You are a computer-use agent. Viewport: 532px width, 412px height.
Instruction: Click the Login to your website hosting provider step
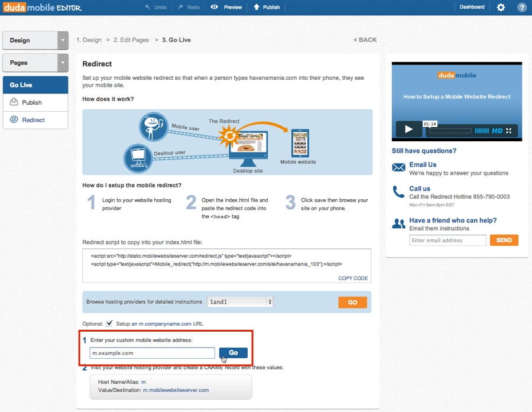coord(137,204)
